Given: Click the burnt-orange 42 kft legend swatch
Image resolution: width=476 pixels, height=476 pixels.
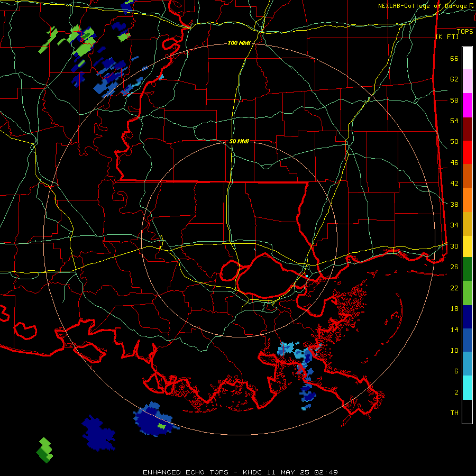Looking at the screenshot, I should tap(467, 176).
